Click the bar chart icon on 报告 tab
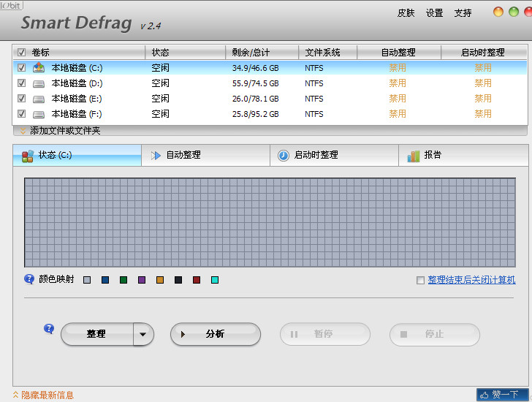 [414, 156]
